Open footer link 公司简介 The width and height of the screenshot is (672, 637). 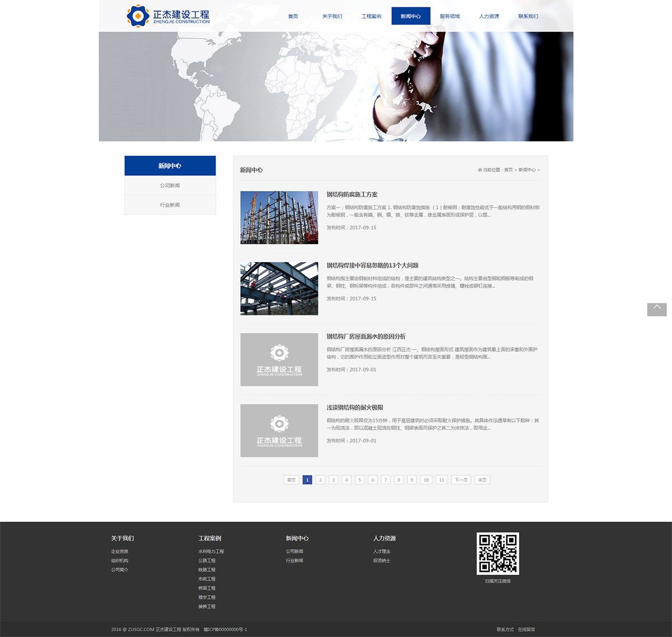pos(120,570)
